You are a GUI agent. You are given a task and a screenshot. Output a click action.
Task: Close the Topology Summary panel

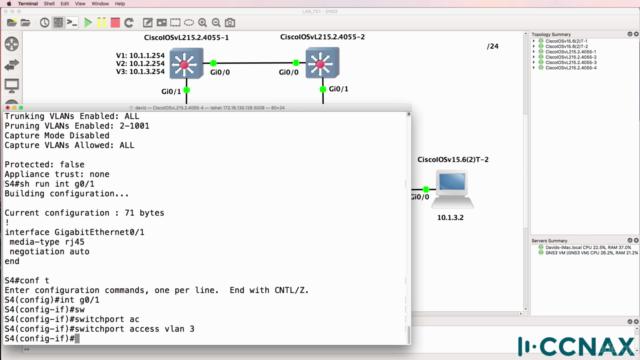pyautogui.click(x=636, y=34)
